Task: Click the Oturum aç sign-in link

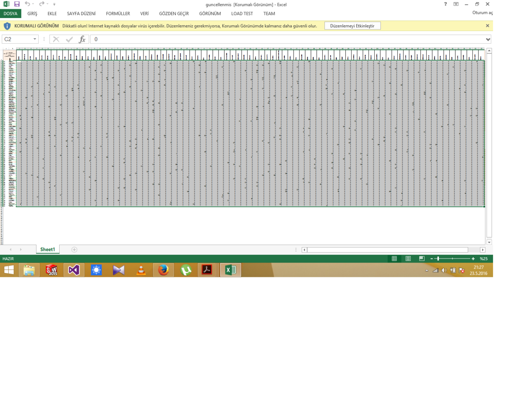Action: tap(482, 13)
